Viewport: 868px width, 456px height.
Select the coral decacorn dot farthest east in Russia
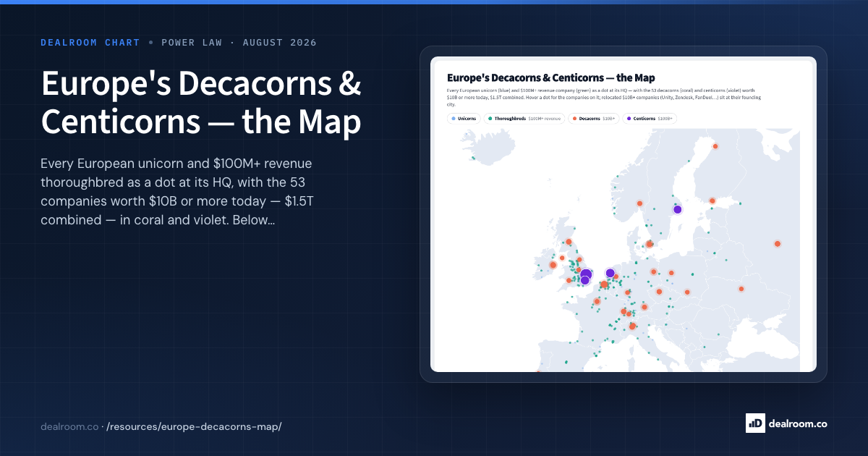click(x=778, y=244)
